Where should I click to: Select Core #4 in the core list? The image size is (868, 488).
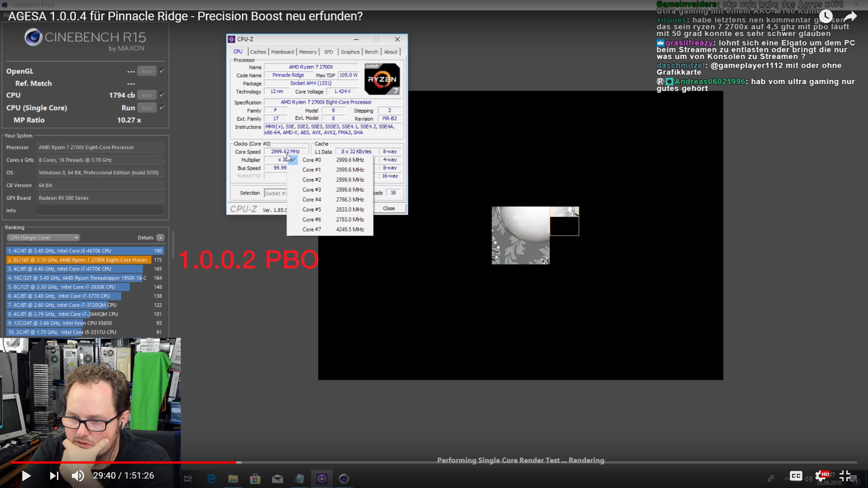coord(330,199)
